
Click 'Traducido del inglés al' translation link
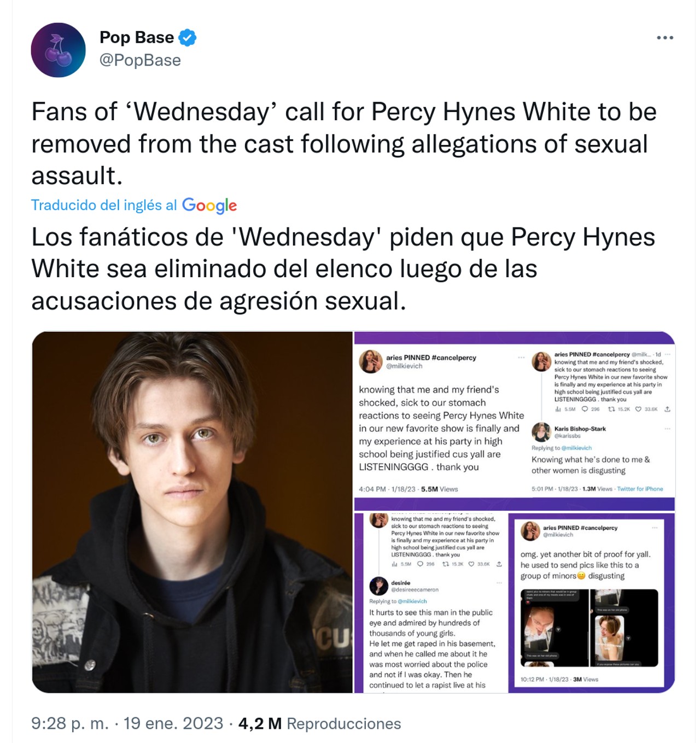(104, 206)
